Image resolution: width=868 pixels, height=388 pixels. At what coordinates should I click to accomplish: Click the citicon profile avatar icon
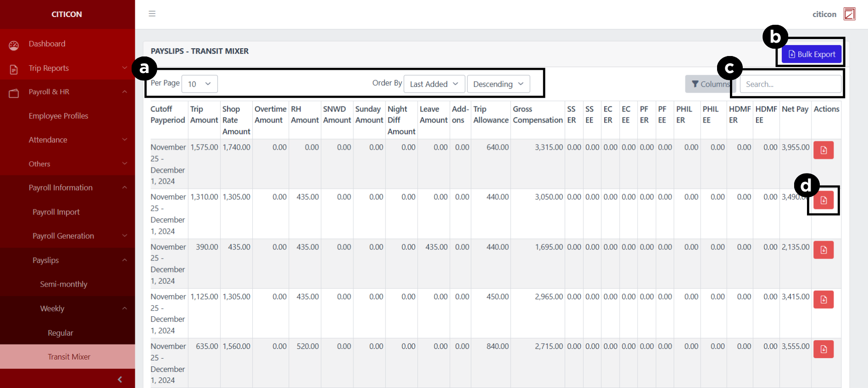(849, 14)
